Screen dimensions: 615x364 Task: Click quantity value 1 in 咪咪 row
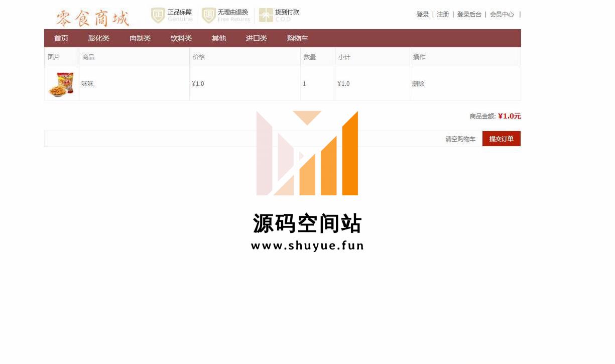coord(304,84)
